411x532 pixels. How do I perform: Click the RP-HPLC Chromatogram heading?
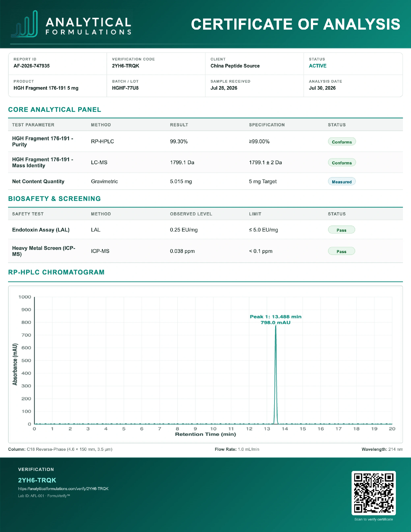[56, 272]
